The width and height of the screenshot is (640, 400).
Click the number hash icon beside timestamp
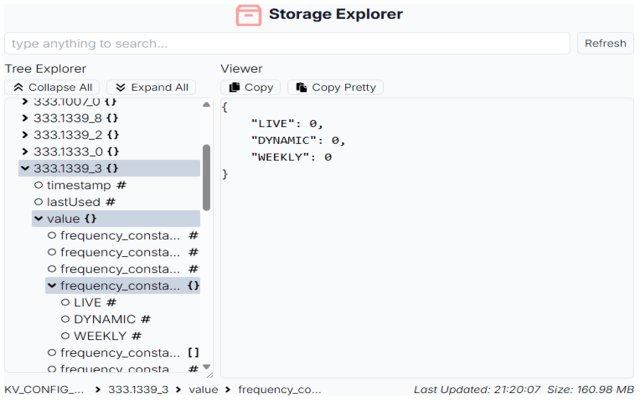[121, 185]
